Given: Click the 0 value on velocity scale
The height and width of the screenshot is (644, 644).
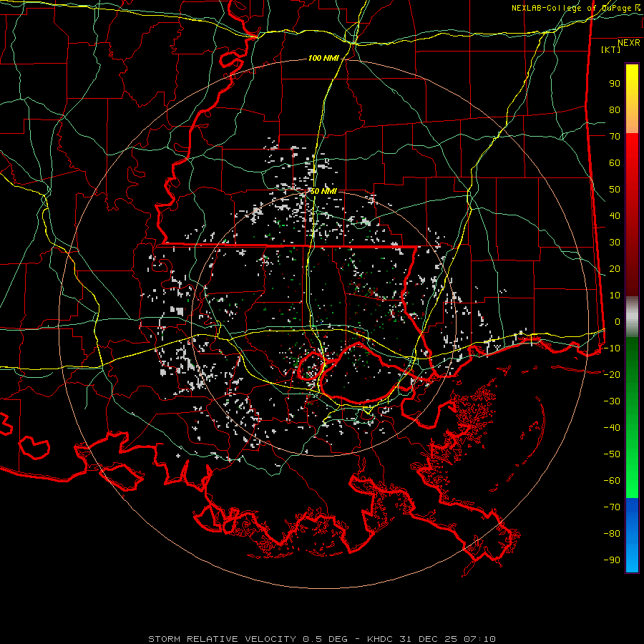Looking at the screenshot, I should pyautogui.click(x=618, y=322).
